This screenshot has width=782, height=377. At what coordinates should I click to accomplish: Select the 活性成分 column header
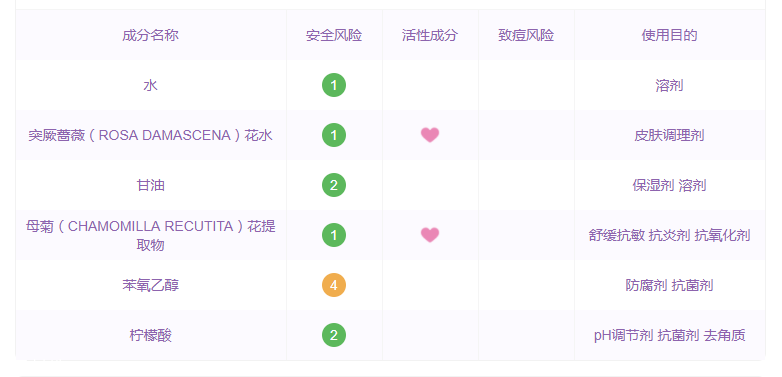[x=429, y=35]
